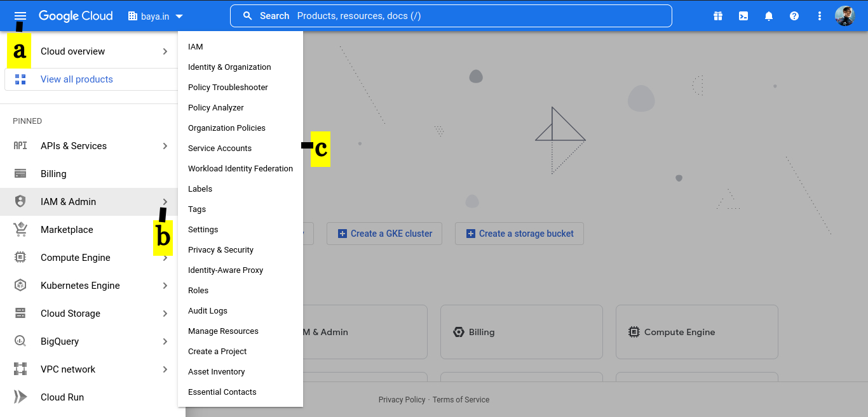Image resolution: width=868 pixels, height=417 pixels.
Task: Expand IAM & Admin submenu chevron
Action: (x=165, y=202)
